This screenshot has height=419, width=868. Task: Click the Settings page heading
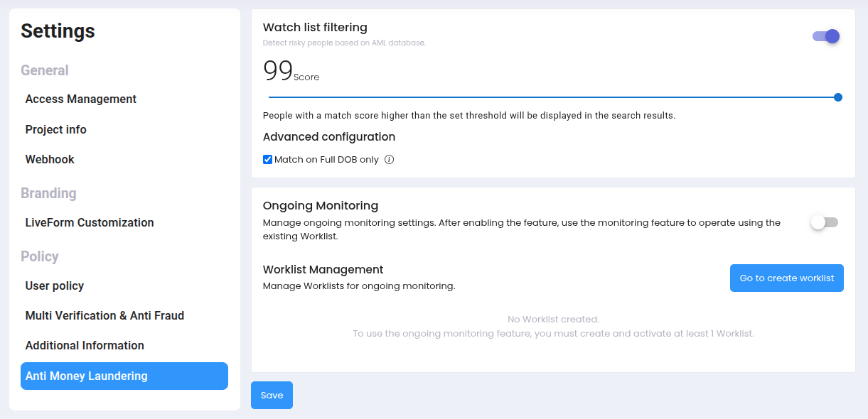pyautogui.click(x=57, y=31)
